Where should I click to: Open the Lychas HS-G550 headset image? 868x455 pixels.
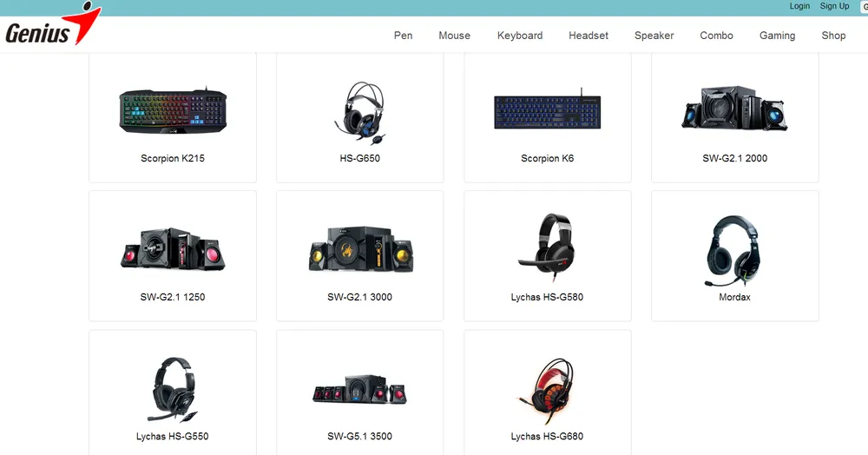173,389
